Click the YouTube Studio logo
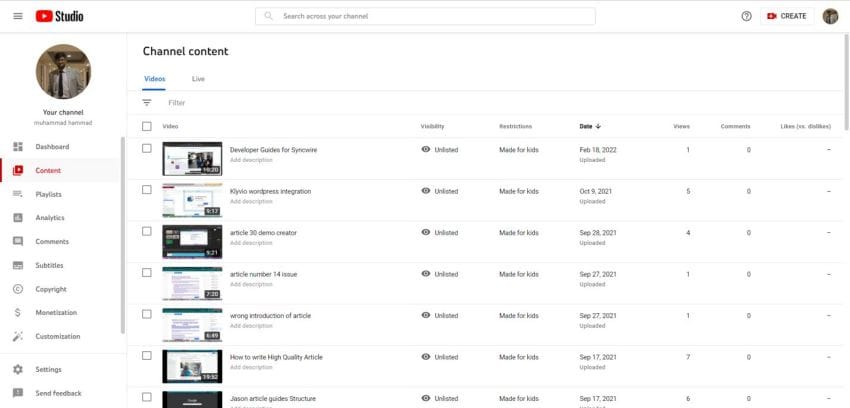The height and width of the screenshot is (408, 850). [59, 16]
